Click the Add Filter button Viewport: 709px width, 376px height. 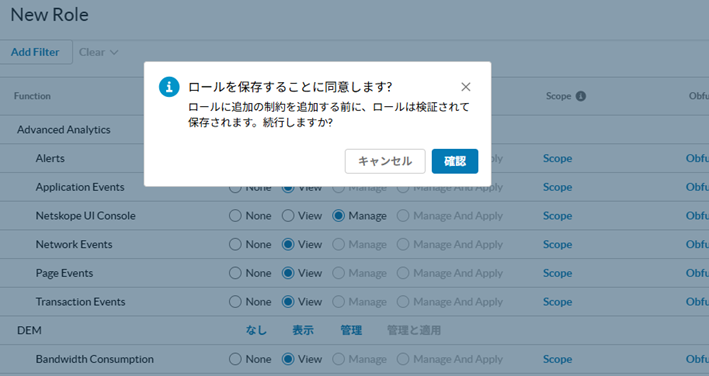click(x=35, y=52)
